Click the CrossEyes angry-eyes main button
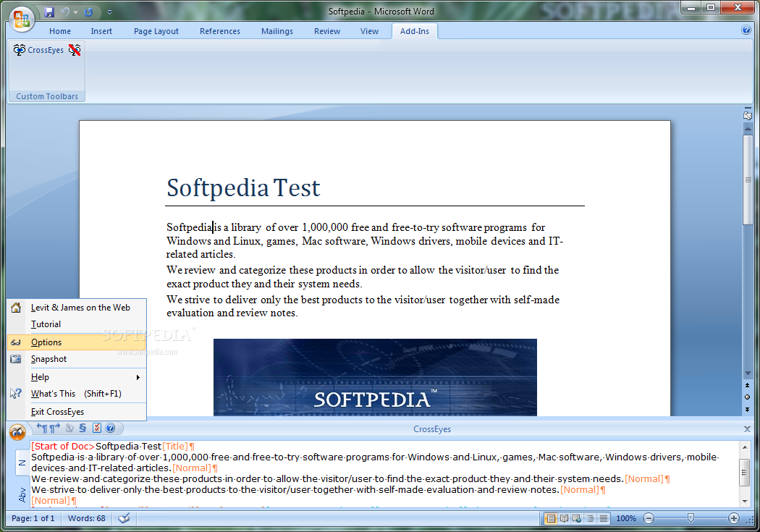Viewport: 760px width, 532px height. pyautogui.click(x=17, y=431)
